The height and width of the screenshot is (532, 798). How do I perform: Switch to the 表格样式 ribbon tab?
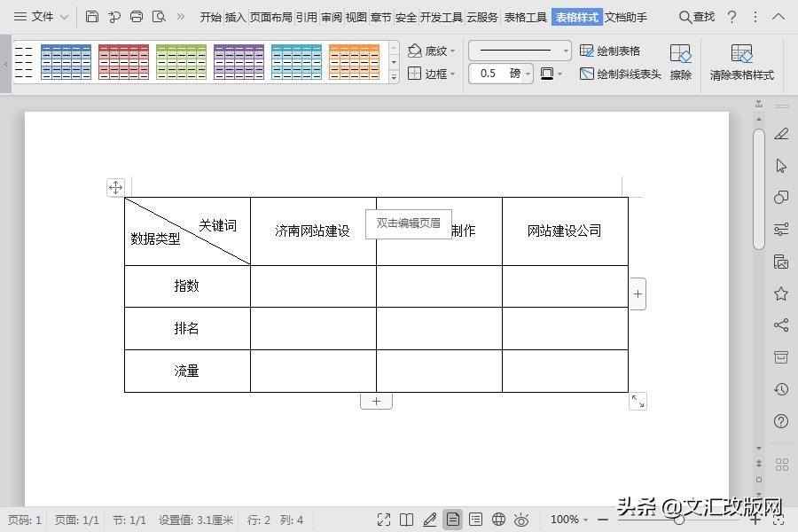pos(577,16)
